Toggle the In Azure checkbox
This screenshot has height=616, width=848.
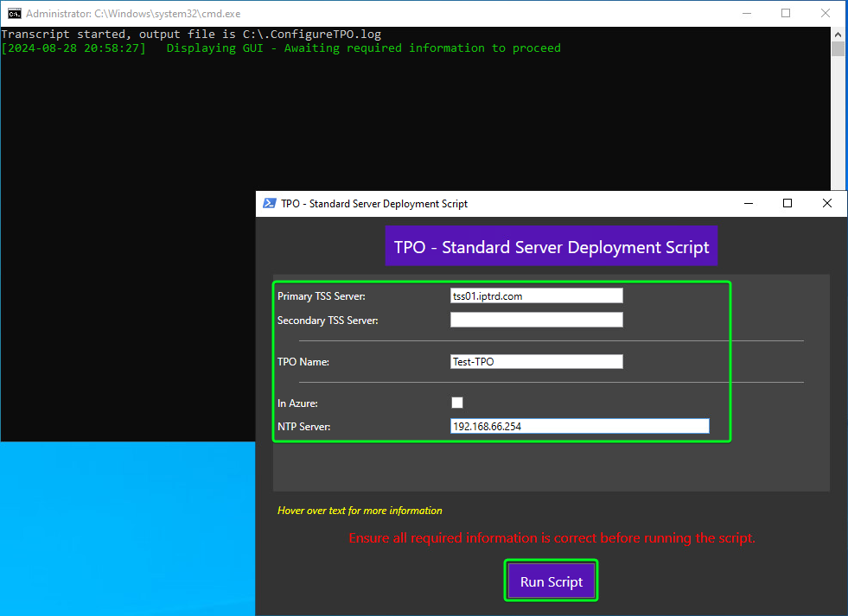[x=457, y=403]
